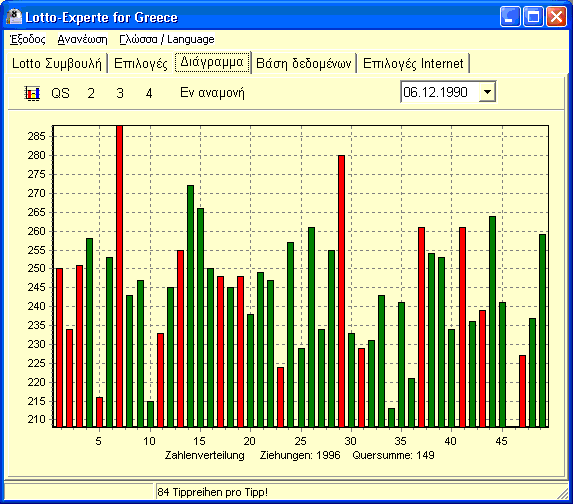Select the 2 chart mode
Viewport: 576px width, 504px height.
(91, 93)
